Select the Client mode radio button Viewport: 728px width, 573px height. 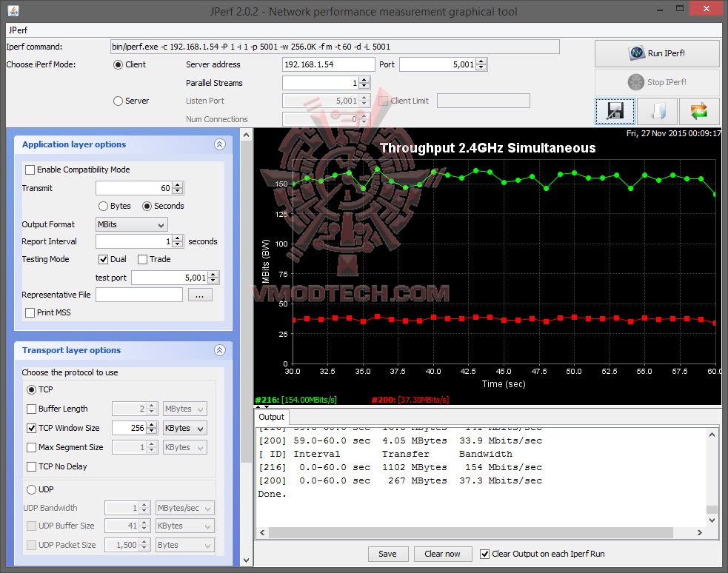tap(118, 64)
